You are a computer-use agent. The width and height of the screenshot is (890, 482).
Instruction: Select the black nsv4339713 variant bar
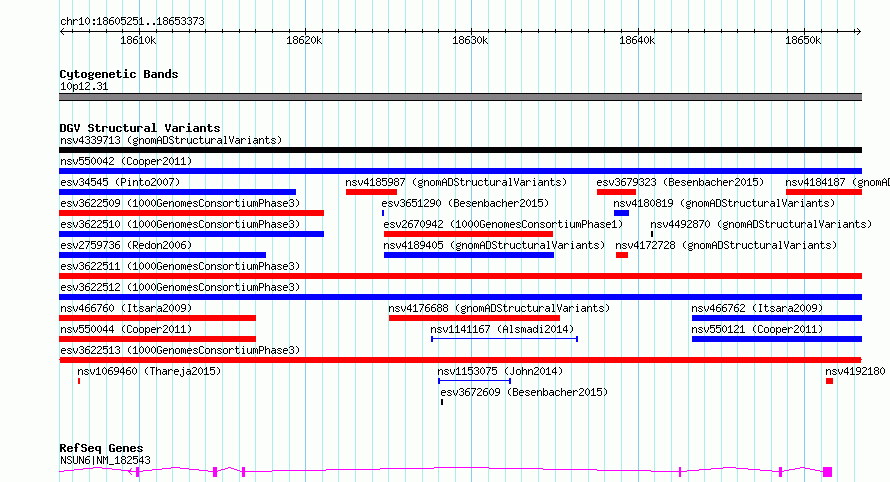coord(460,150)
